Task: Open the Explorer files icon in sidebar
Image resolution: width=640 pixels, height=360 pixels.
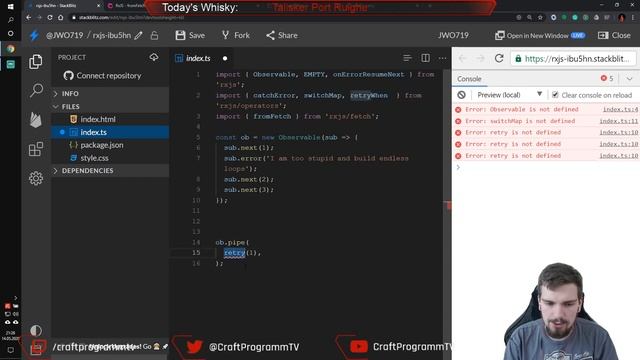Action: (36, 62)
